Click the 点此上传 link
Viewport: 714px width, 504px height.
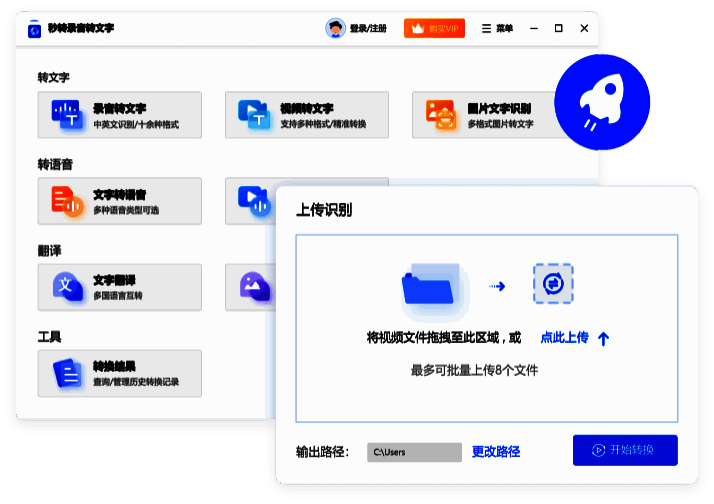pyautogui.click(x=565, y=338)
